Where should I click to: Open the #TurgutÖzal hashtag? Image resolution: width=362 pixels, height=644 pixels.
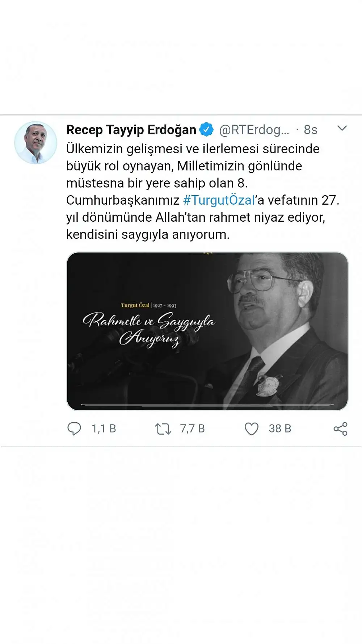tap(219, 200)
